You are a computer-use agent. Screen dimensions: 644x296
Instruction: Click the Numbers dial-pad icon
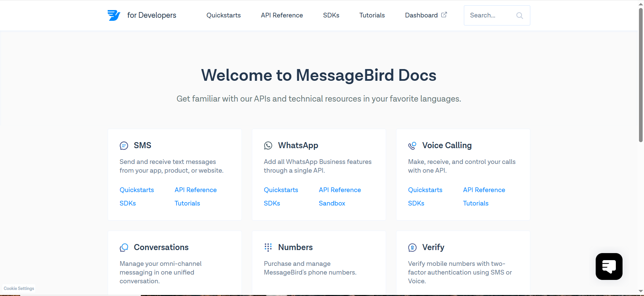[x=268, y=247]
